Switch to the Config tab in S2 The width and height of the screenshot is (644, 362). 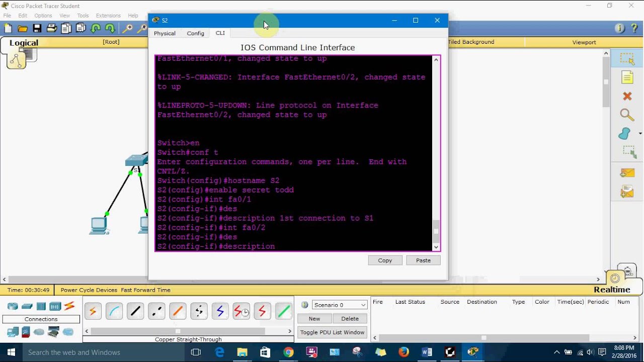195,33
